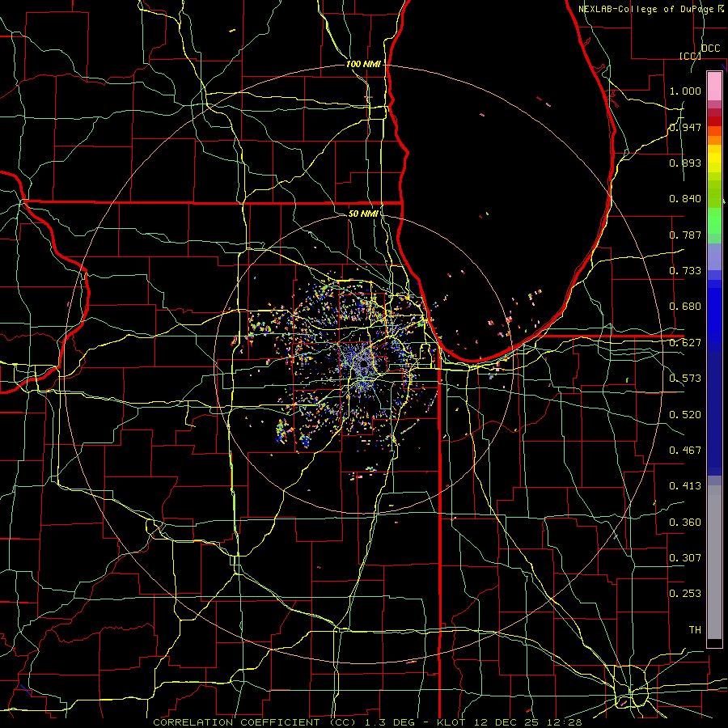Click the [CC] units label
The width and height of the screenshot is (728, 728).
pos(690,56)
